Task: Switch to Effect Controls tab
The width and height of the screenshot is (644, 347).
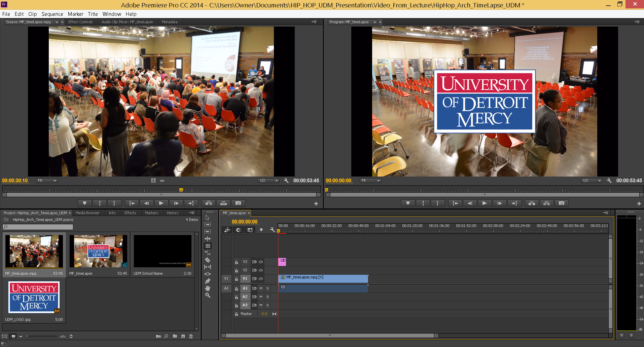Action: coord(80,22)
